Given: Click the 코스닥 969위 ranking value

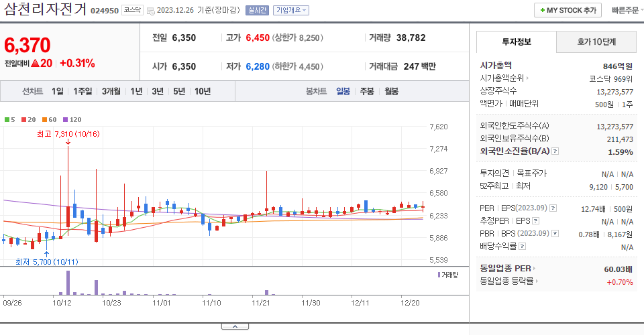Looking at the screenshot, I should point(610,79).
